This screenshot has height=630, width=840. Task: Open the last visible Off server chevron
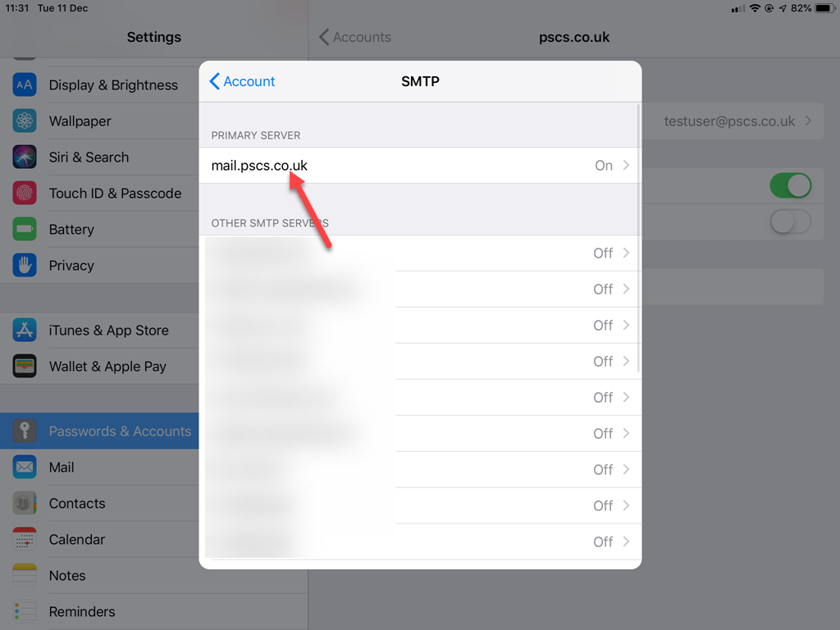pyautogui.click(x=626, y=541)
